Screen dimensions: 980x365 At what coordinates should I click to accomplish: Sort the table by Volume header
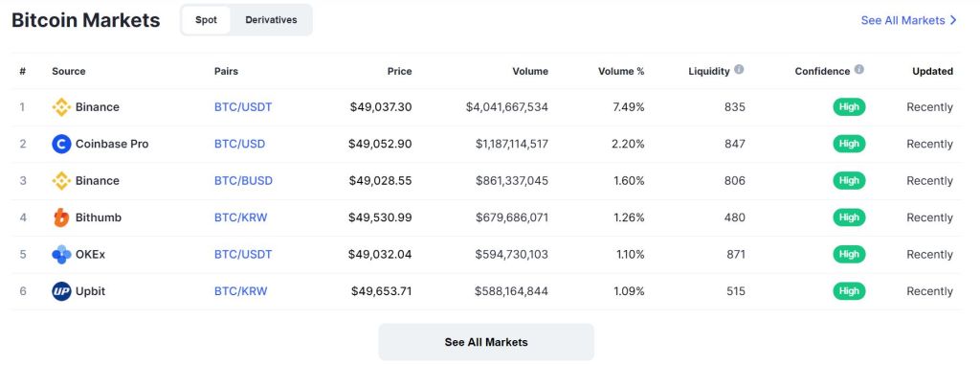coord(530,72)
